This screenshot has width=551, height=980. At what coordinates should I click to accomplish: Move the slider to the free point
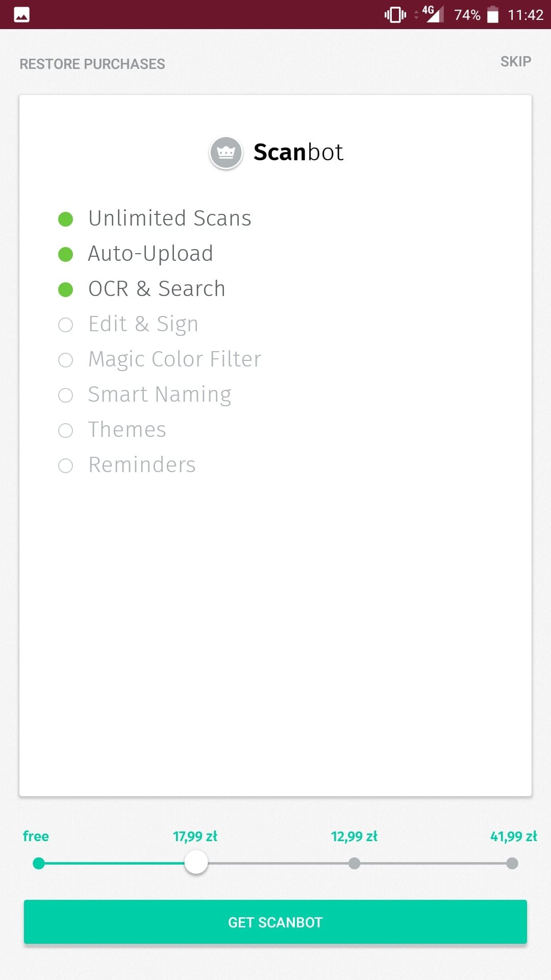38,863
